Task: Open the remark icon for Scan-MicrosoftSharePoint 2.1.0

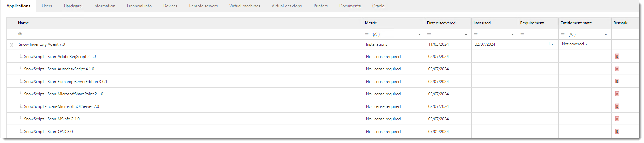Action: point(617,94)
